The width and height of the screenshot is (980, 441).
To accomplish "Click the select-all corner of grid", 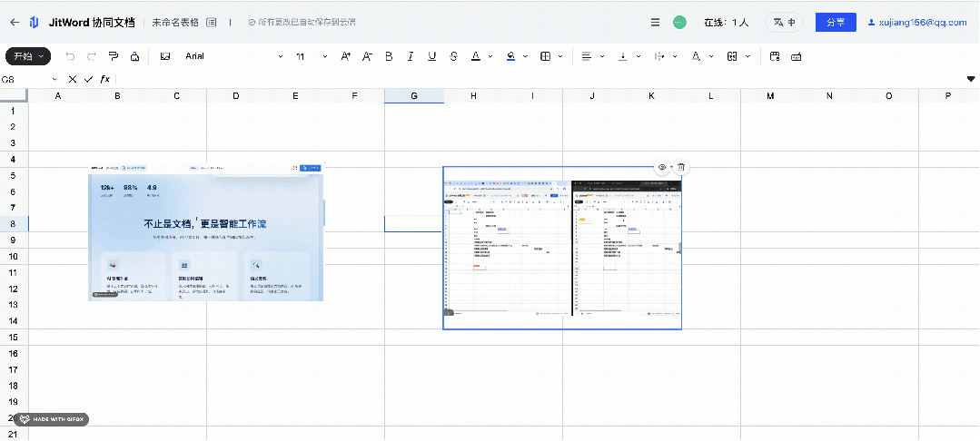I will tap(14, 95).
